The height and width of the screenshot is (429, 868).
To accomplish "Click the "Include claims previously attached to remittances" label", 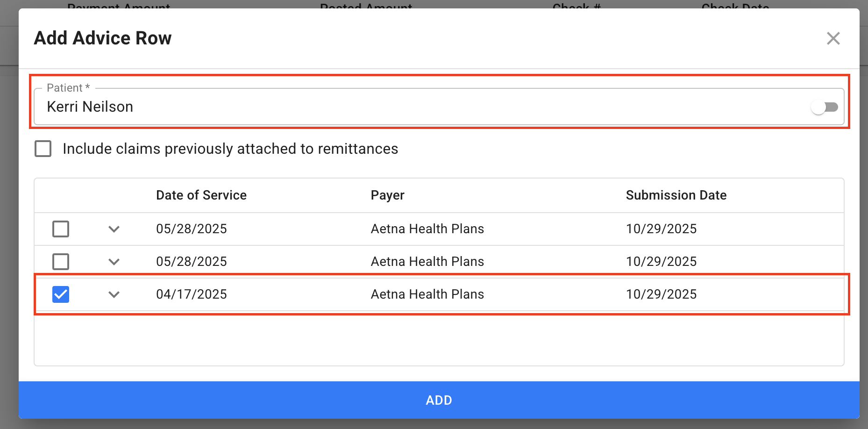I will tap(230, 149).
